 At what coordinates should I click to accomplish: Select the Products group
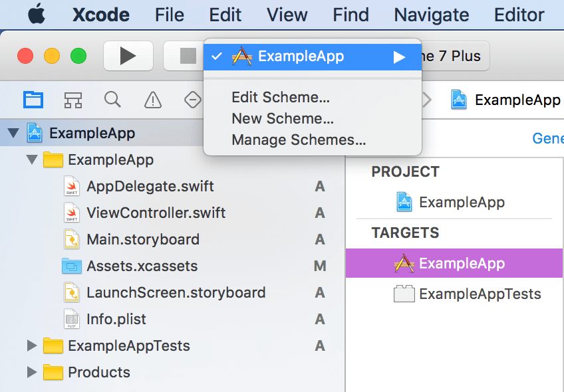pyautogui.click(x=99, y=372)
